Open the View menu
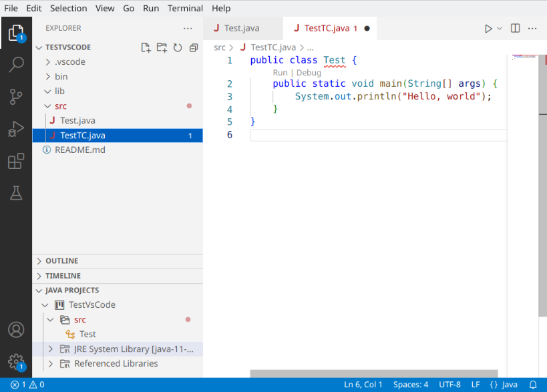Viewport: 547px width, 392px height. coord(105,9)
